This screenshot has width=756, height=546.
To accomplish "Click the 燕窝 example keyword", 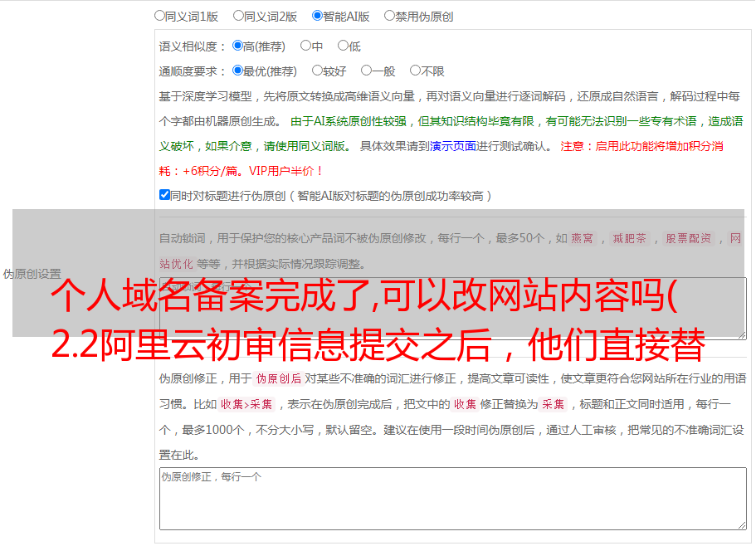I will [x=583, y=238].
